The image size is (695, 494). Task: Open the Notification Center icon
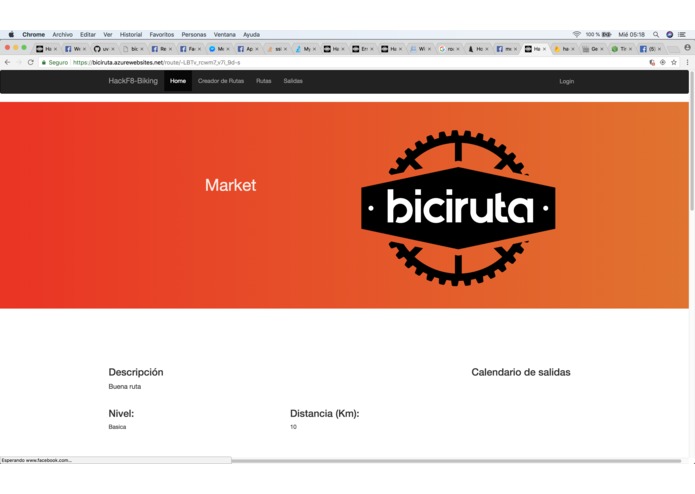(682, 34)
